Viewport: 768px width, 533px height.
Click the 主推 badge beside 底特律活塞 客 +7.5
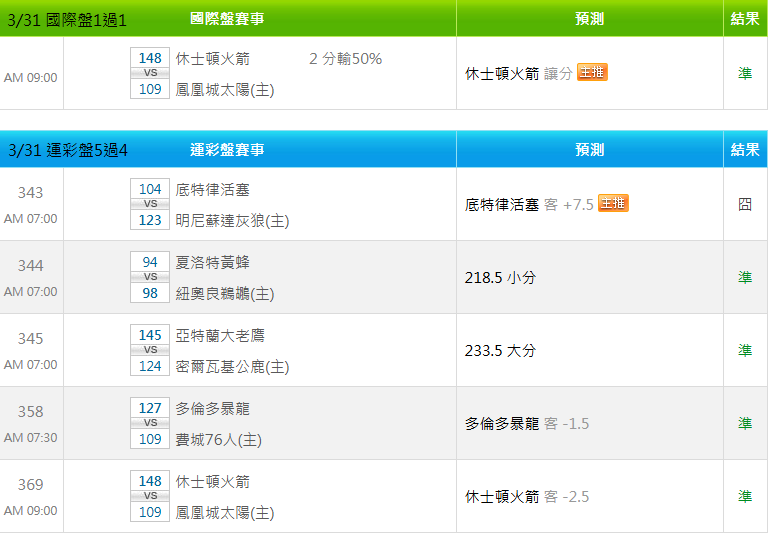613,203
